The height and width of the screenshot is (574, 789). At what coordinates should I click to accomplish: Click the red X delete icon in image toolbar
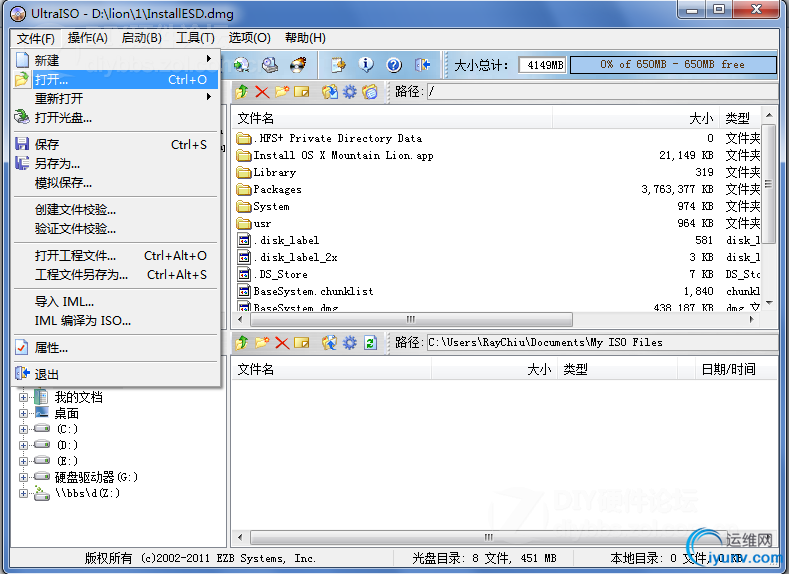click(x=262, y=92)
